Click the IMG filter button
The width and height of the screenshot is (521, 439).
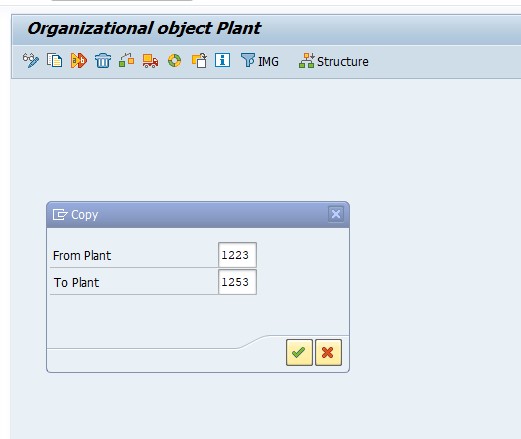tap(260, 61)
